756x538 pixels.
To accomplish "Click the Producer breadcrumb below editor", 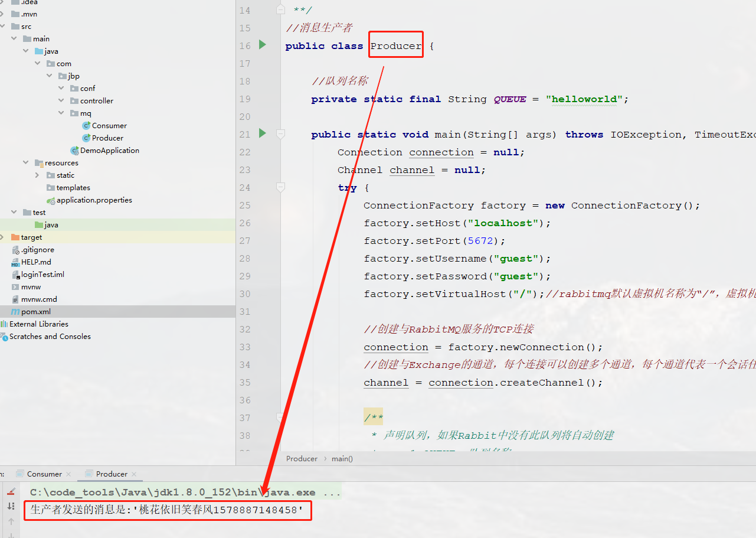I will [302, 459].
